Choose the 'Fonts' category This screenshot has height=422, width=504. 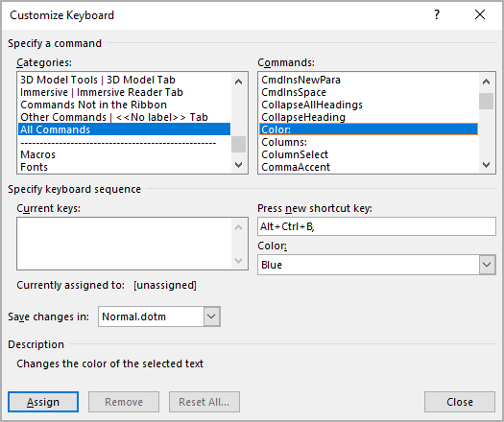pos(124,167)
